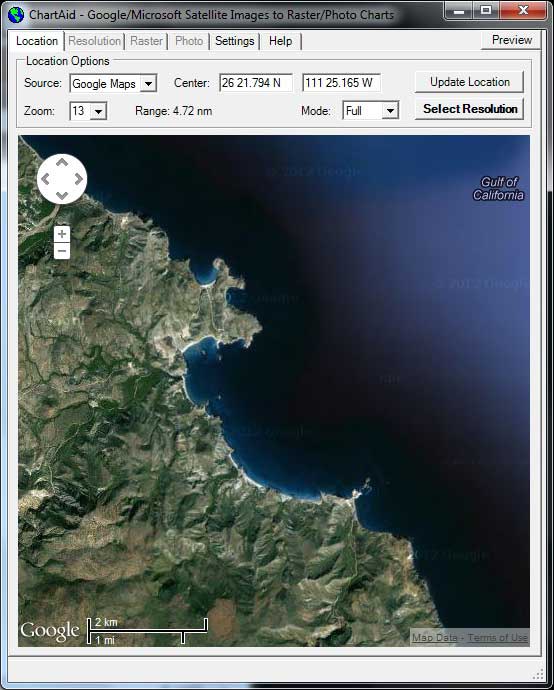554x690 pixels.
Task: Expand the Source Google Maps dropdown
Action: click(x=149, y=83)
